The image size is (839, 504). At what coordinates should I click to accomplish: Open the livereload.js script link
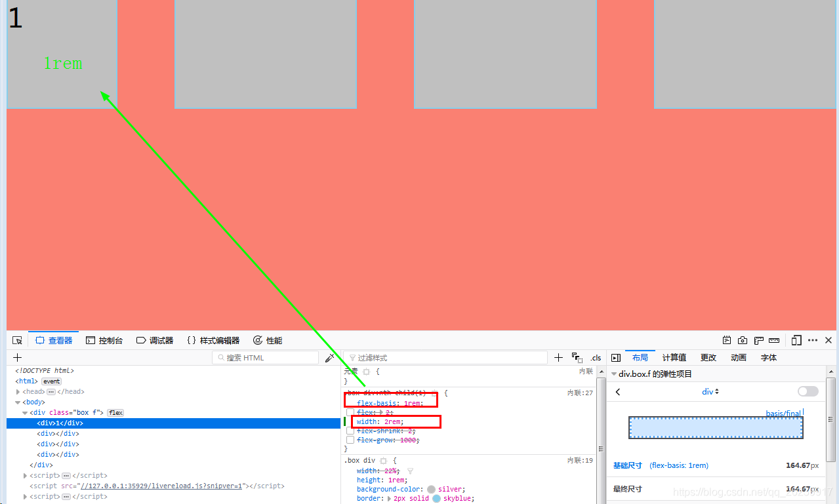point(160,486)
